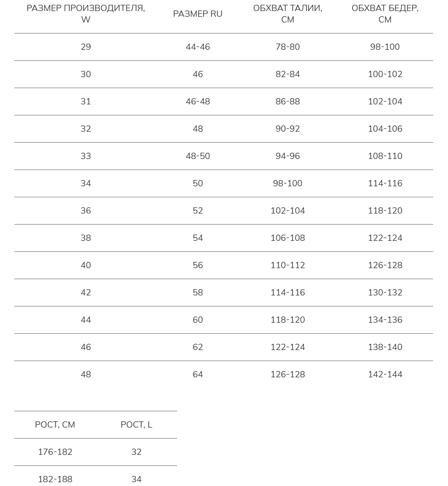The height and width of the screenshot is (486, 448).
Task: Click hip value 118-120
Action: 385,211
